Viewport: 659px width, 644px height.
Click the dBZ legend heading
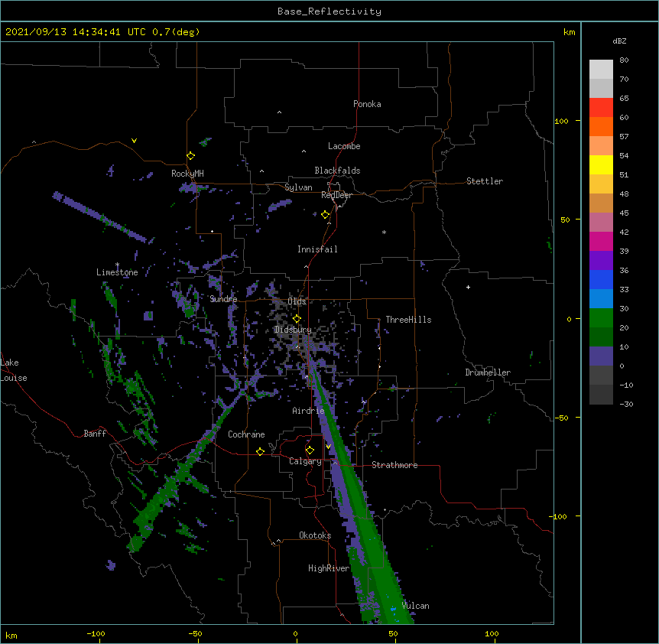(619, 41)
